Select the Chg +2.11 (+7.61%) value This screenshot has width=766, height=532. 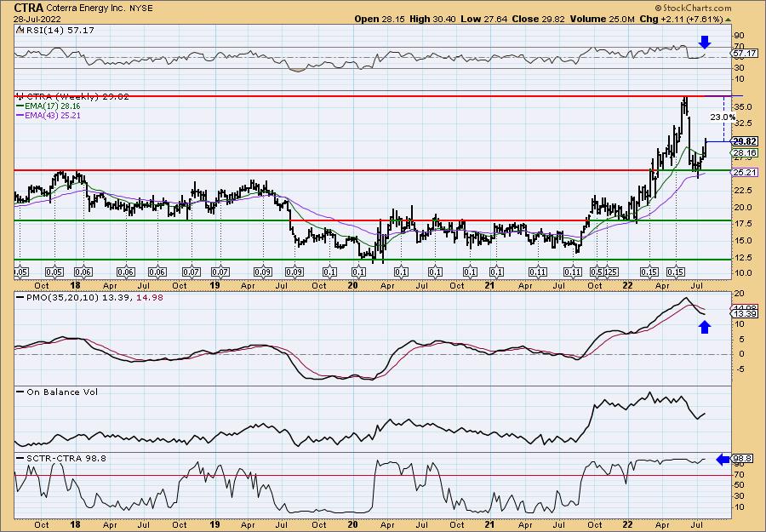(x=682, y=19)
